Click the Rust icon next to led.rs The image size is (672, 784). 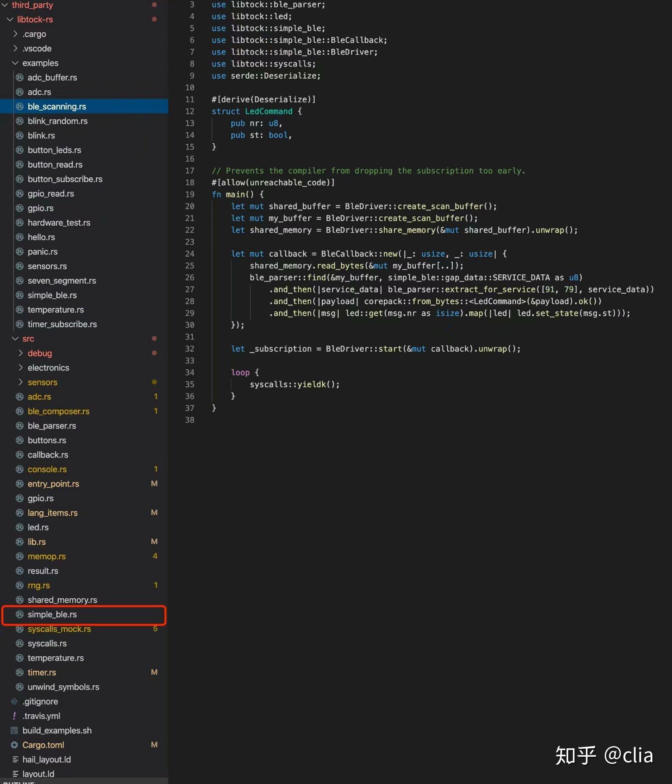[x=20, y=527]
